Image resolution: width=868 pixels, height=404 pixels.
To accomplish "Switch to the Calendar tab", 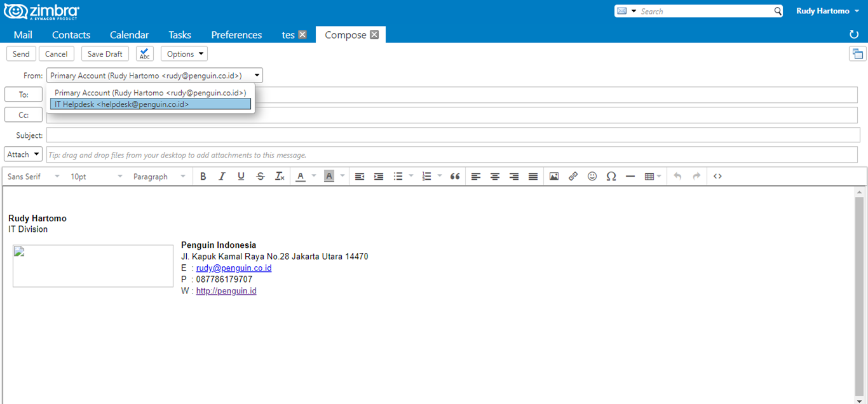I will (129, 35).
